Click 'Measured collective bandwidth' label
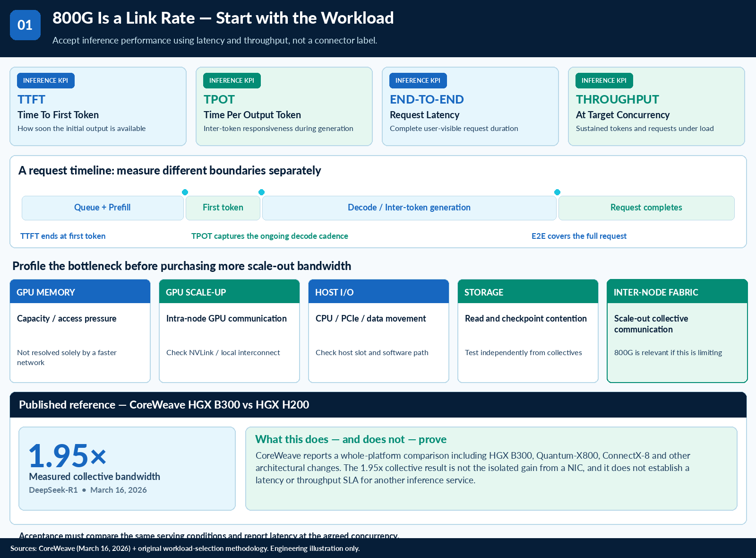Image resolution: width=756 pixels, height=558 pixels. click(94, 477)
